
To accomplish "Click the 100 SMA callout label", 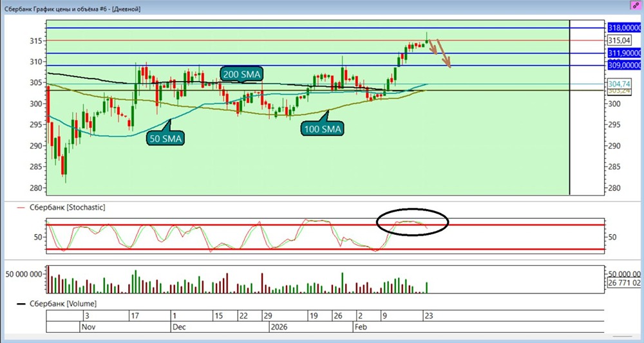I will [x=323, y=129].
